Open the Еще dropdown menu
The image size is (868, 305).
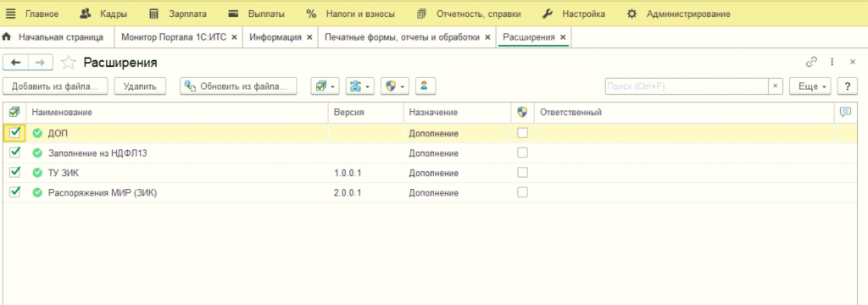coord(811,86)
